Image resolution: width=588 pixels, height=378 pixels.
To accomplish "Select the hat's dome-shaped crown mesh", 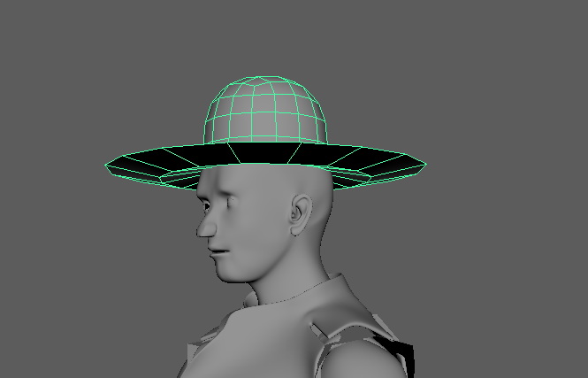I will [x=265, y=111].
